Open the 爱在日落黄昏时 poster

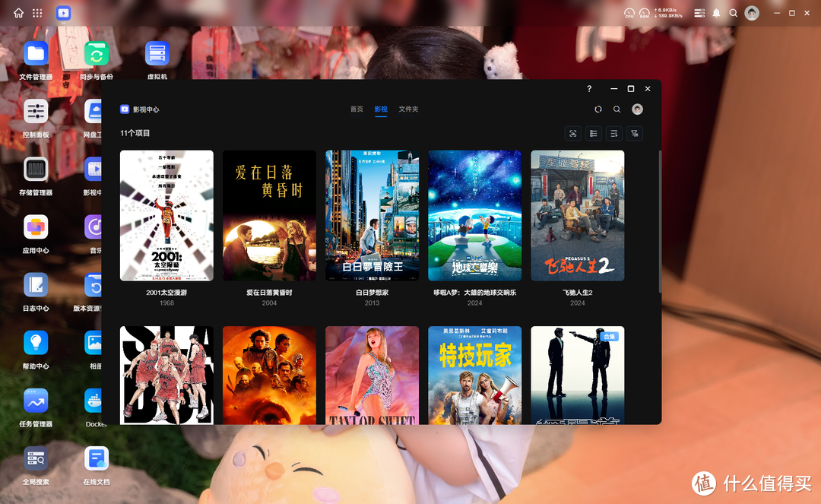269,216
